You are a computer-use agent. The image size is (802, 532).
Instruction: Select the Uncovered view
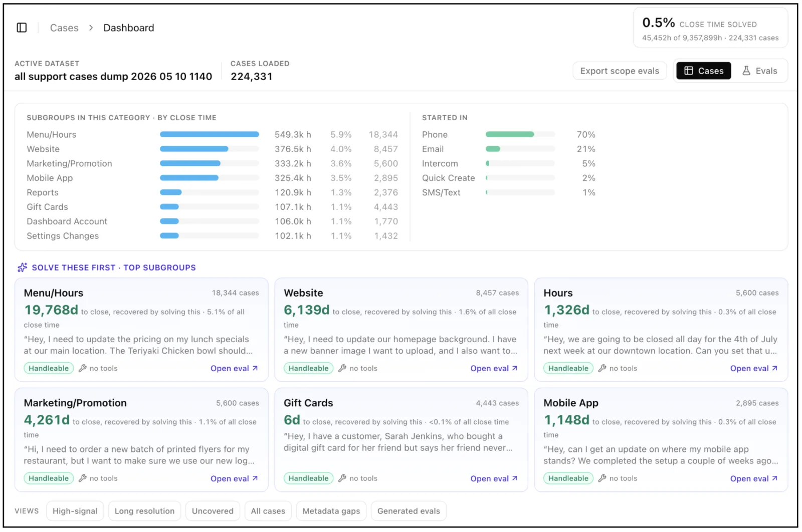(213, 511)
